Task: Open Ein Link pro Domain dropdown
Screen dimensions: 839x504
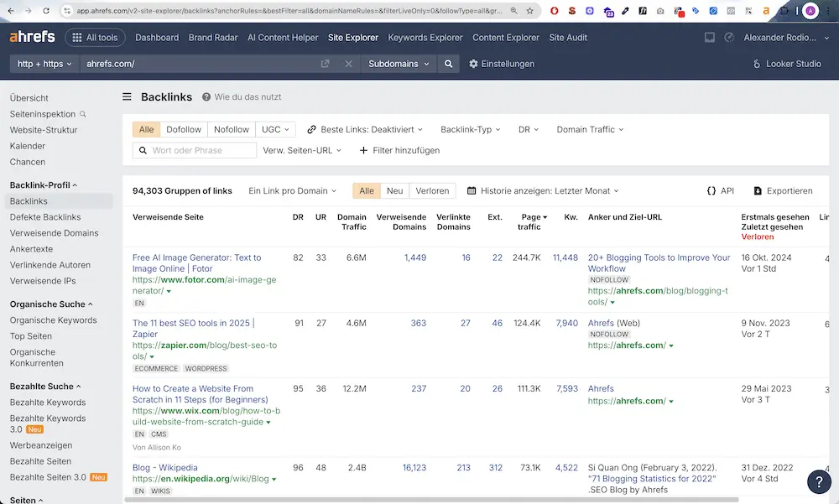Action: coord(292,191)
